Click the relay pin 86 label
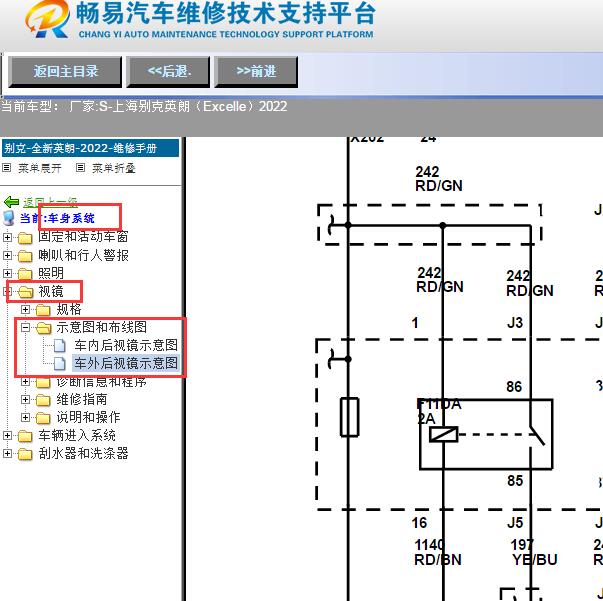603x601 pixels. [x=514, y=387]
